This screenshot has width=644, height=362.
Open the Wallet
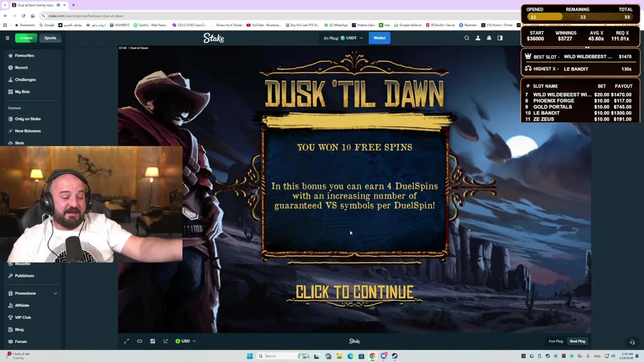point(379,38)
